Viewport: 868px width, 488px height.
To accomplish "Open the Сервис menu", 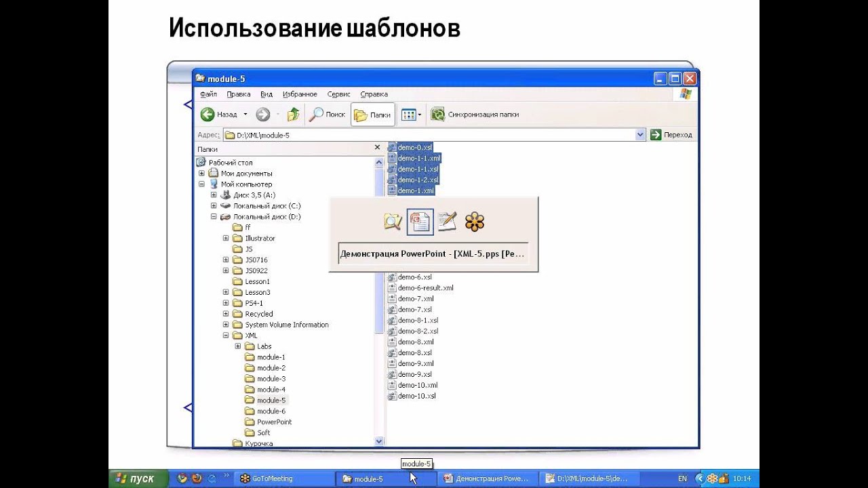I will tap(338, 94).
